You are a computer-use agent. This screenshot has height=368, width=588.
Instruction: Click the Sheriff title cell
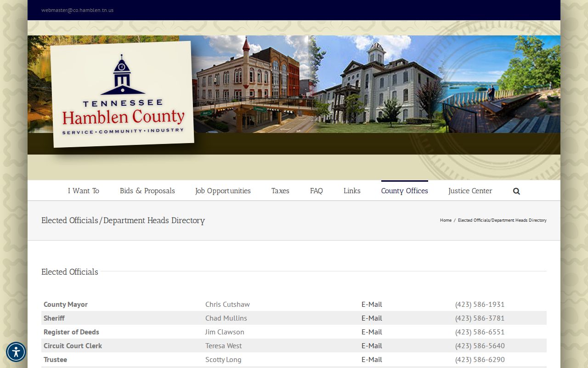pyautogui.click(x=54, y=318)
